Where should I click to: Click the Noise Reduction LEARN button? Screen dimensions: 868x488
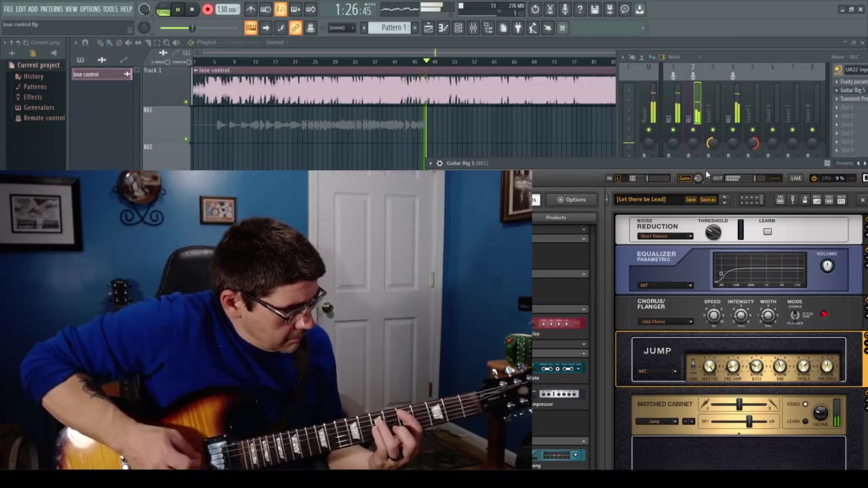coord(767,231)
